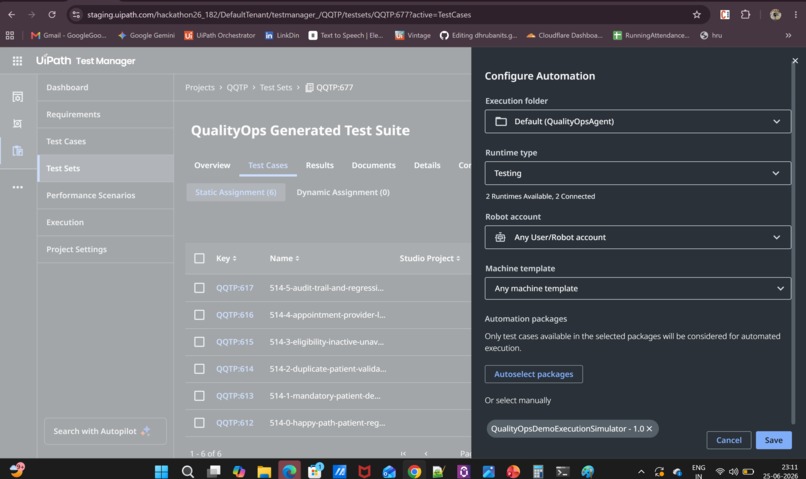This screenshot has width=806, height=479.
Task: Save the automation configuration
Action: point(774,440)
